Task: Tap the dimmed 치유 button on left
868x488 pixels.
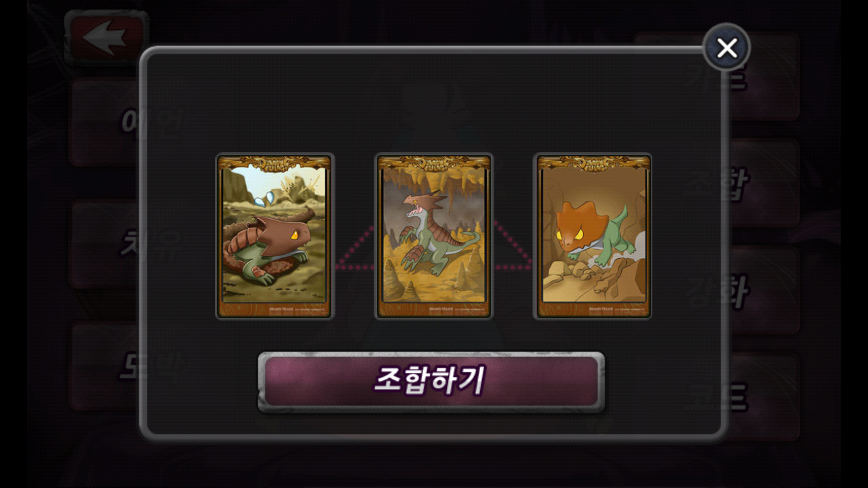Action: coord(105,244)
